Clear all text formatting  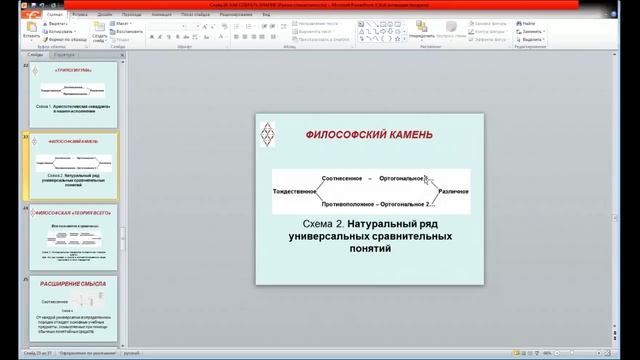(x=224, y=27)
